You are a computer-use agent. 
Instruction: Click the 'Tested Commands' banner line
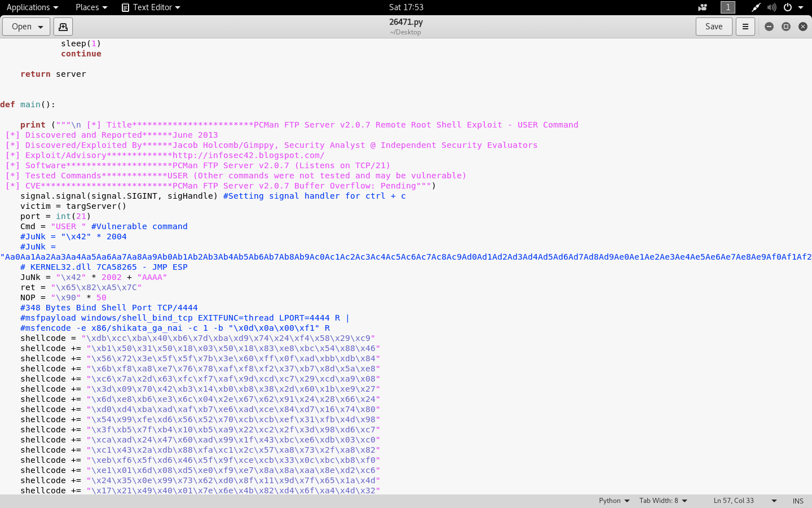click(236, 176)
